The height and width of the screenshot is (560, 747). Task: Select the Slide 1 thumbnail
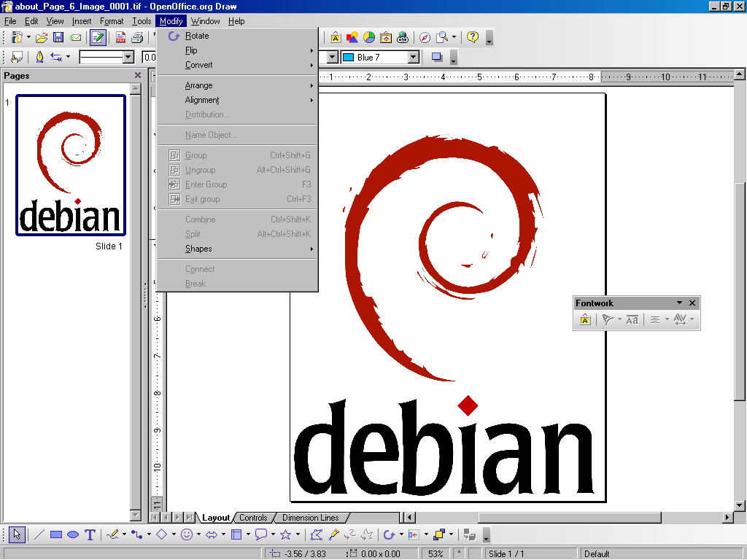pyautogui.click(x=71, y=166)
